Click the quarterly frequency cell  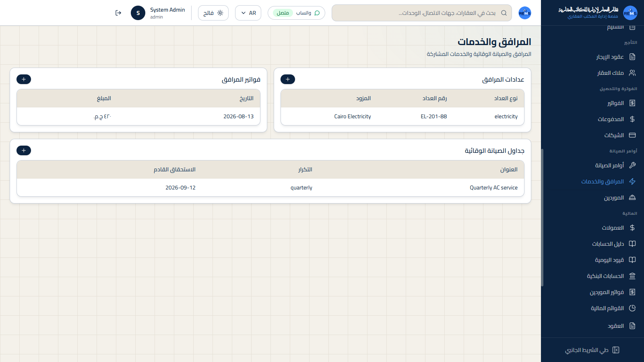[301, 187]
